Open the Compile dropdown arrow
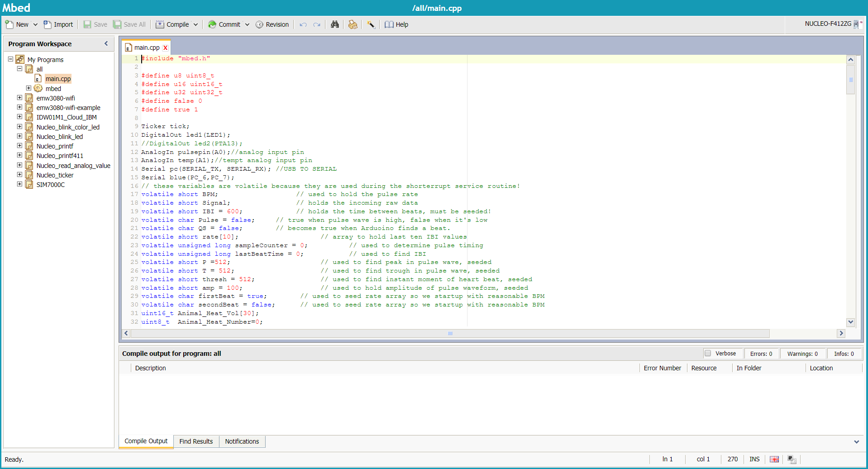Screen dimensions: 868x469 tap(196, 24)
